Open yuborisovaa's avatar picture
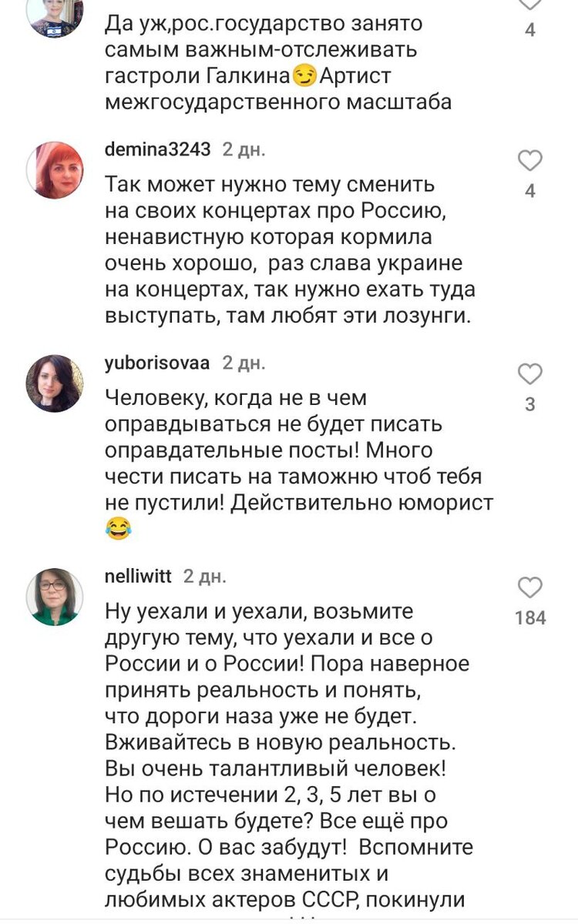 (55, 382)
